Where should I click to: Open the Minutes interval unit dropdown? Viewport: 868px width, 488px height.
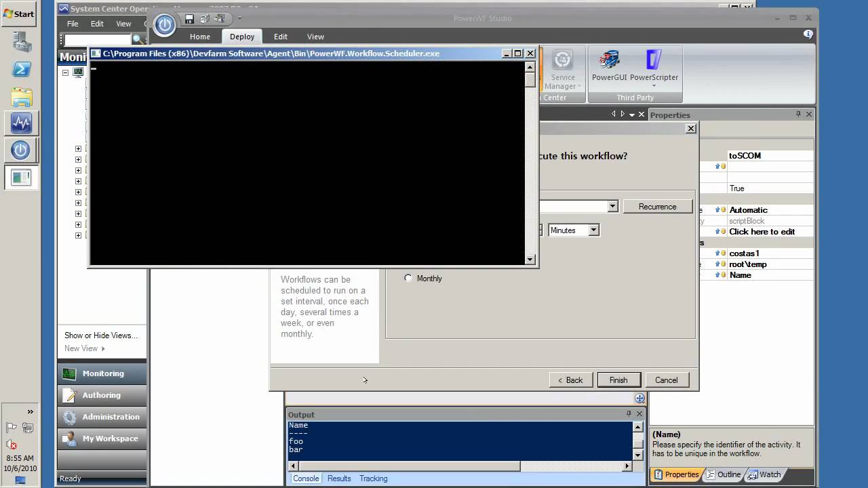point(593,230)
